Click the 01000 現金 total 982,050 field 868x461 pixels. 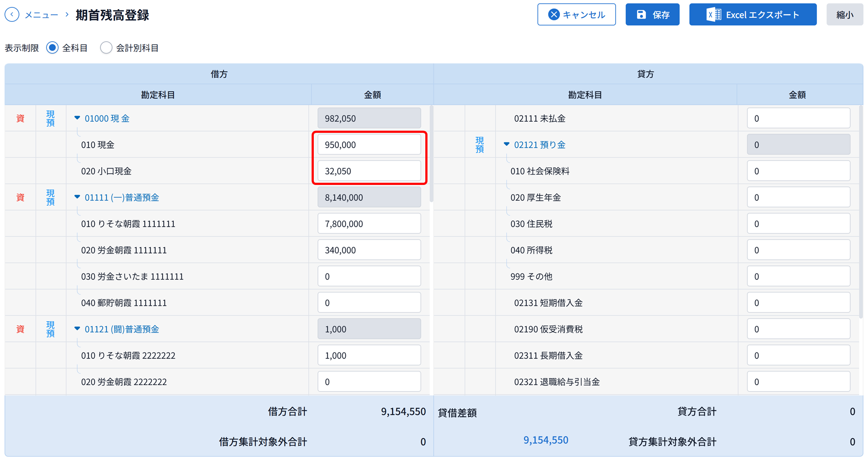coord(369,118)
